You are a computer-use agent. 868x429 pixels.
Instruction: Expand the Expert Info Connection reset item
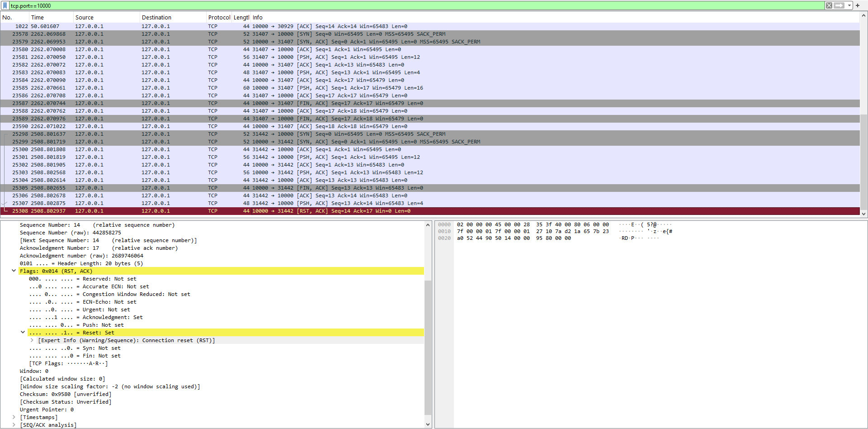tap(32, 340)
